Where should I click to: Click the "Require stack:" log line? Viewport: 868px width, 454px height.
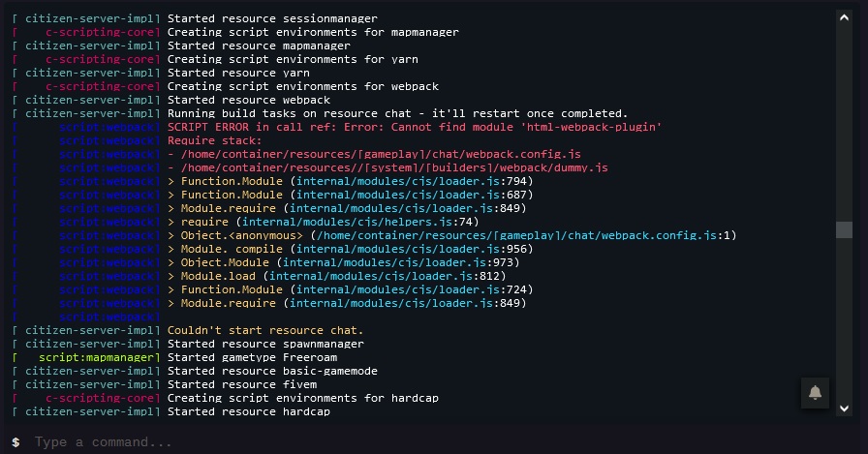[209, 140]
